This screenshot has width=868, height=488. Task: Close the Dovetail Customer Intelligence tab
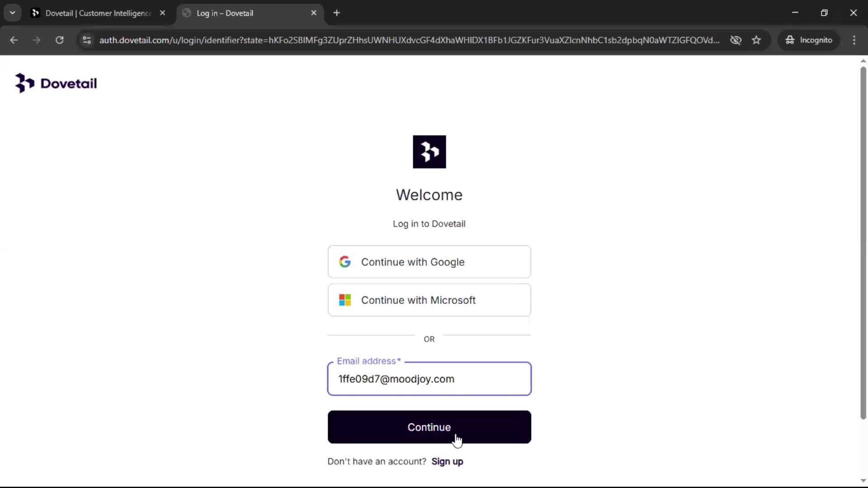(163, 13)
